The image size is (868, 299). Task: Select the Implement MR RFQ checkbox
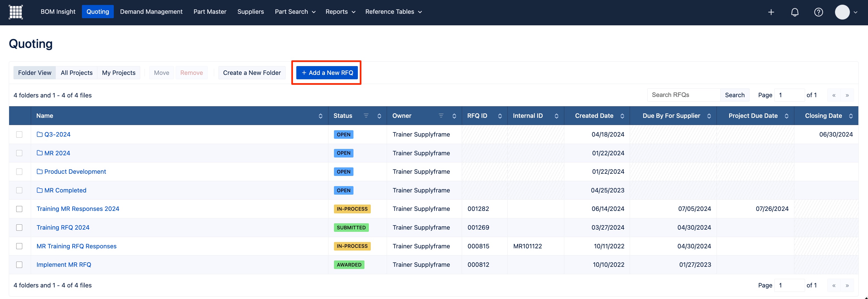[19, 265]
